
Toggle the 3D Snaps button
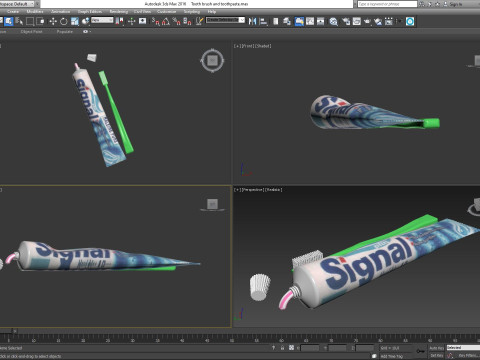coord(155,21)
